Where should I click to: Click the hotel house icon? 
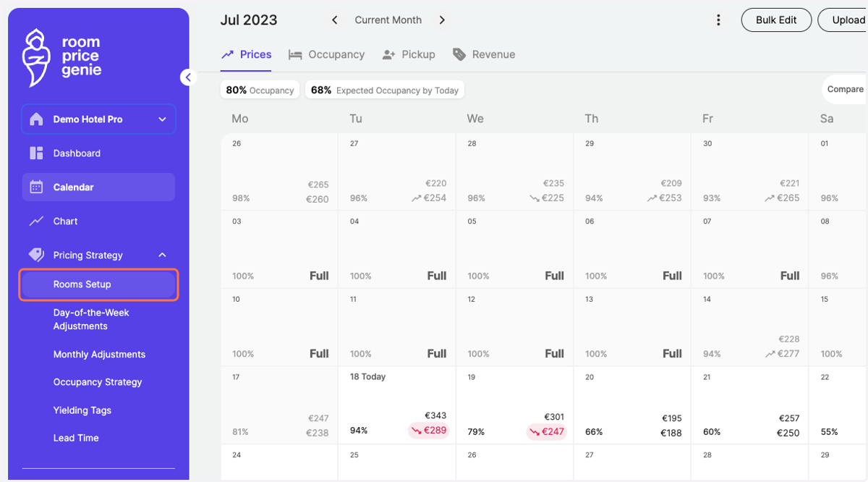[x=36, y=119]
